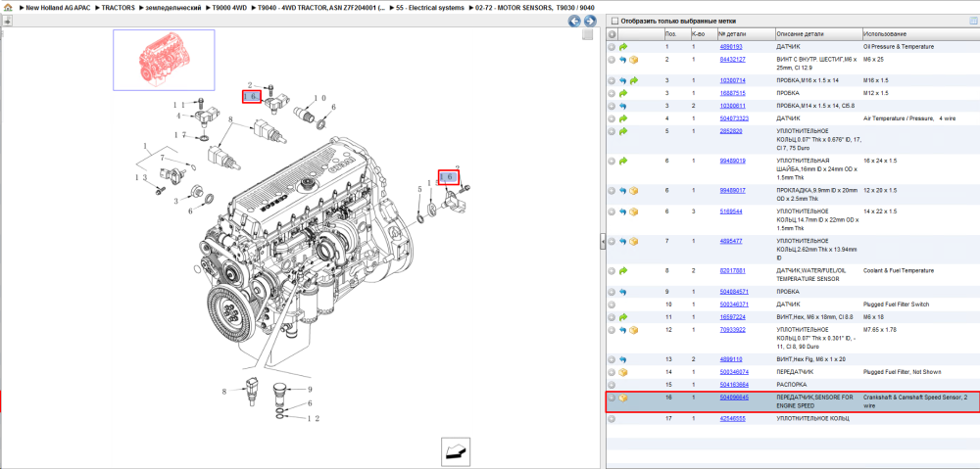Open the New Holland AG APAC breadcrumb
This screenshot has width=980, height=469.
click(60, 8)
